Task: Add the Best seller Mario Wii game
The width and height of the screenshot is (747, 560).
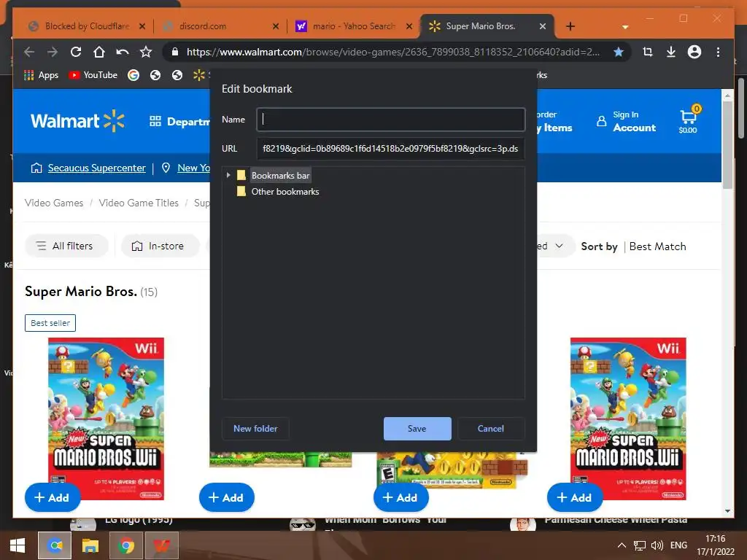Action: click(x=53, y=497)
